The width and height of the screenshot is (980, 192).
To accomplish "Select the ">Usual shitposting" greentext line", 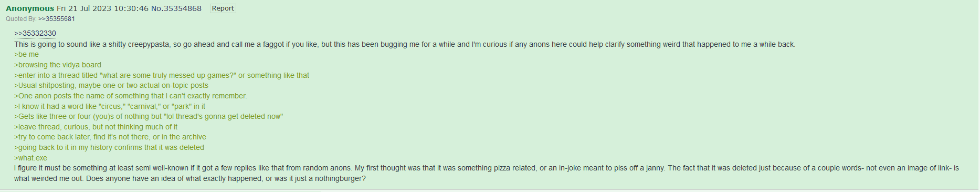I will pos(111,86).
